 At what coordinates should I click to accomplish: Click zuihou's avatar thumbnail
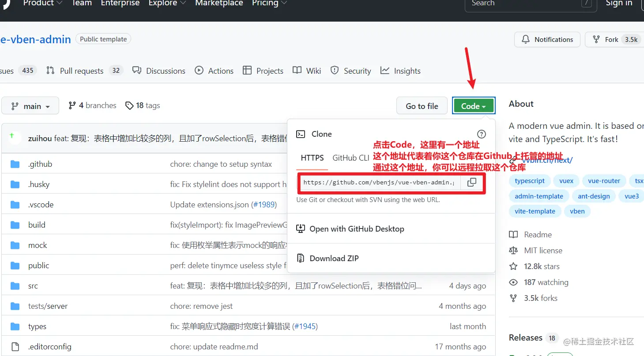coord(15,138)
